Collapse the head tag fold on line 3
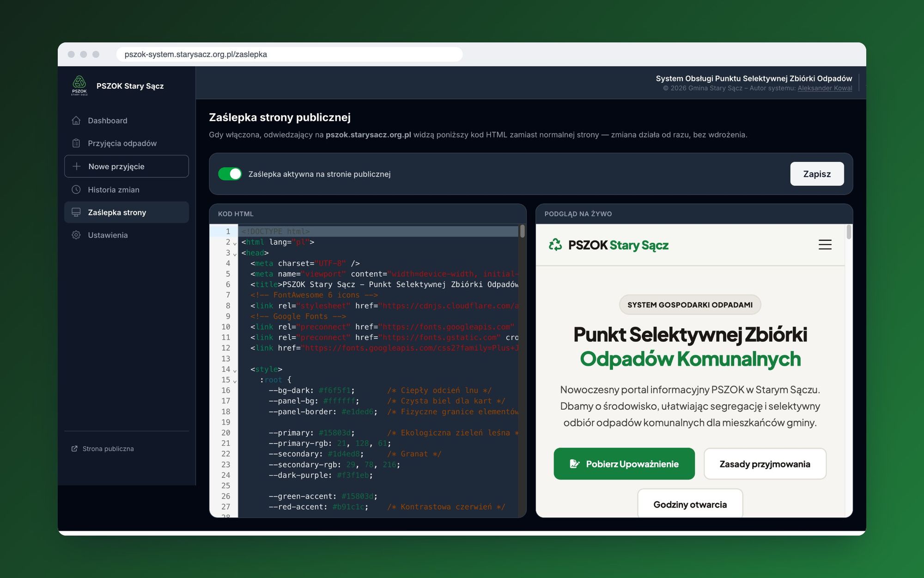This screenshot has width=924, height=578. [x=235, y=254]
